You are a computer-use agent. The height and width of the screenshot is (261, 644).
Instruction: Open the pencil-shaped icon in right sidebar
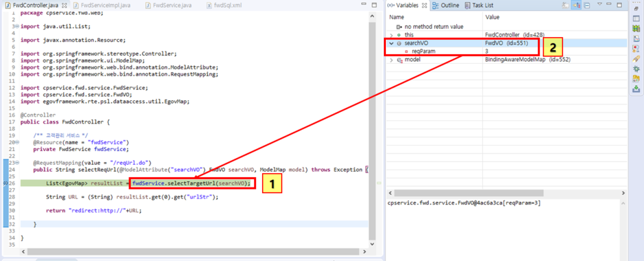coord(636,59)
